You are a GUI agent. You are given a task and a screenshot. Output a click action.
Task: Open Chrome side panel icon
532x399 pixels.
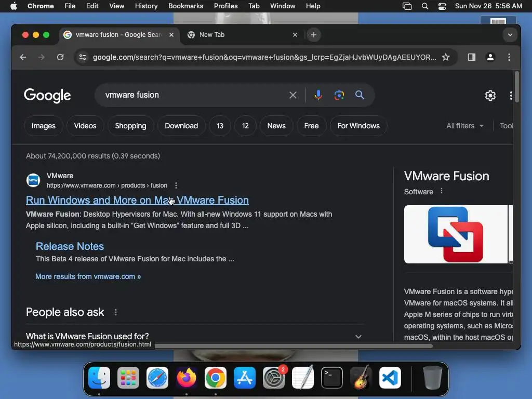click(x=472, y=57)
